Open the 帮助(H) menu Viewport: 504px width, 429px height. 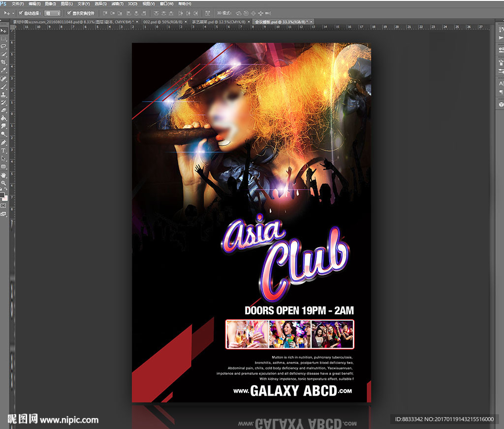click(185, 4)
